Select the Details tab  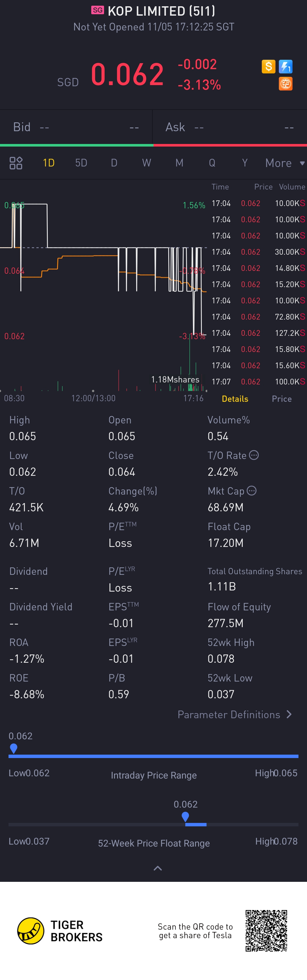point(235,399)
